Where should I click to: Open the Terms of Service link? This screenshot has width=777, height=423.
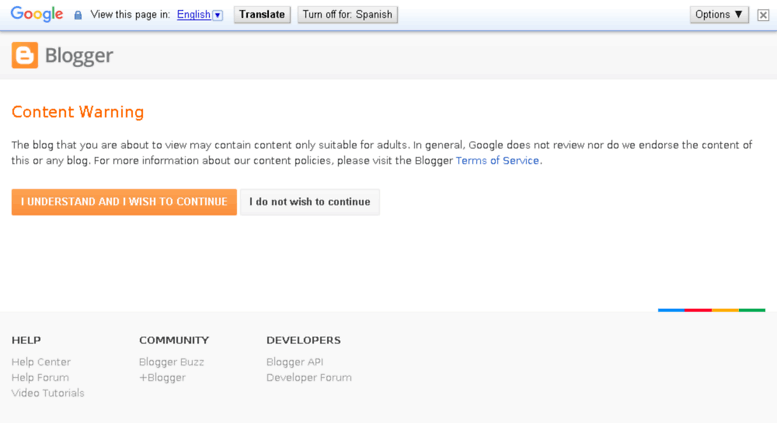[x=497, y=160]
